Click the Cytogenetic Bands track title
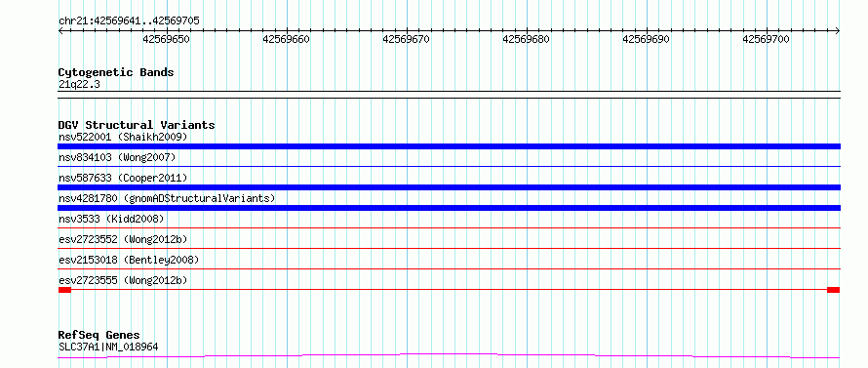Image resolution: width=868 pixels, height=368 pixels. (x=116, y=72)
